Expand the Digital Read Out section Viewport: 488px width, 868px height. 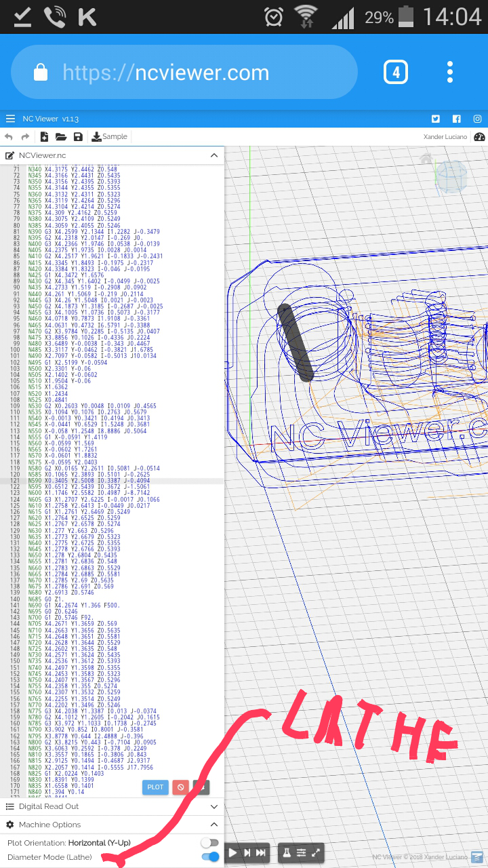[214, 806]
